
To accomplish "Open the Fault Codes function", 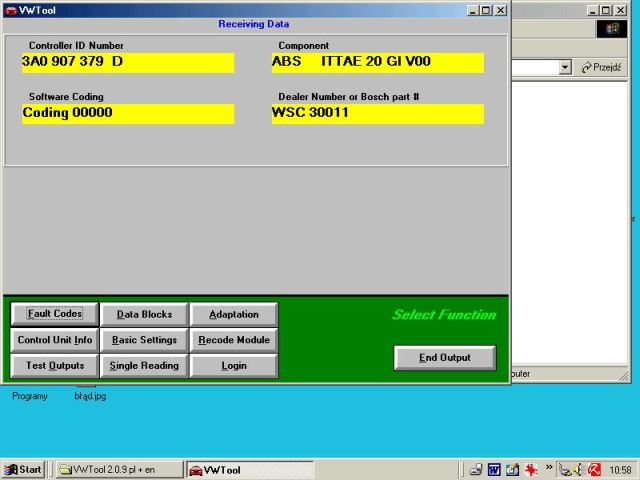I will coord(55,314).
